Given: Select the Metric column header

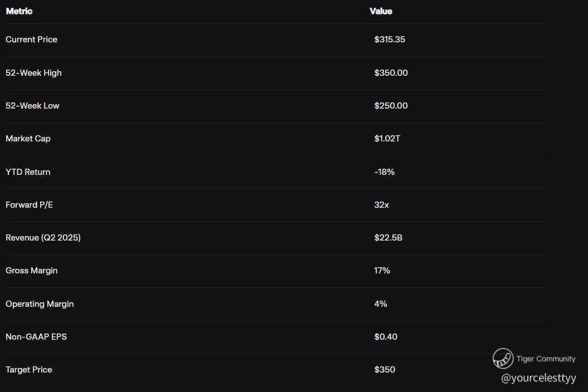Looking at the screenshot, I should pos(19,11).
